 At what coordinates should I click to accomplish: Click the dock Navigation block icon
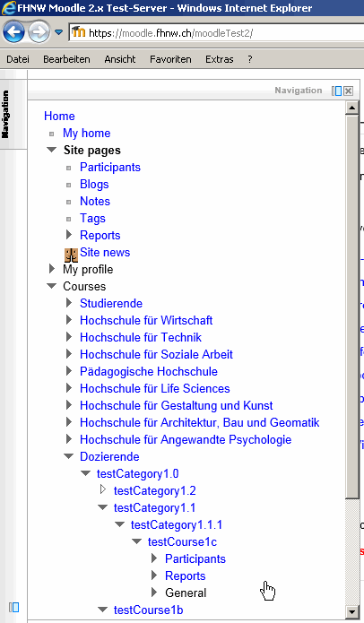pyautogui.click(x=336, y=91)
